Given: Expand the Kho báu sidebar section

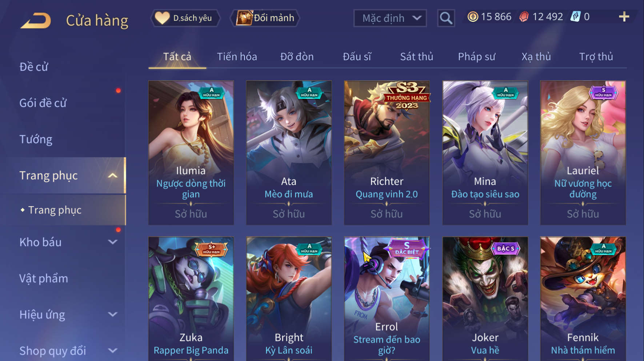Looking at the screenshot, I should pos(113,242).
